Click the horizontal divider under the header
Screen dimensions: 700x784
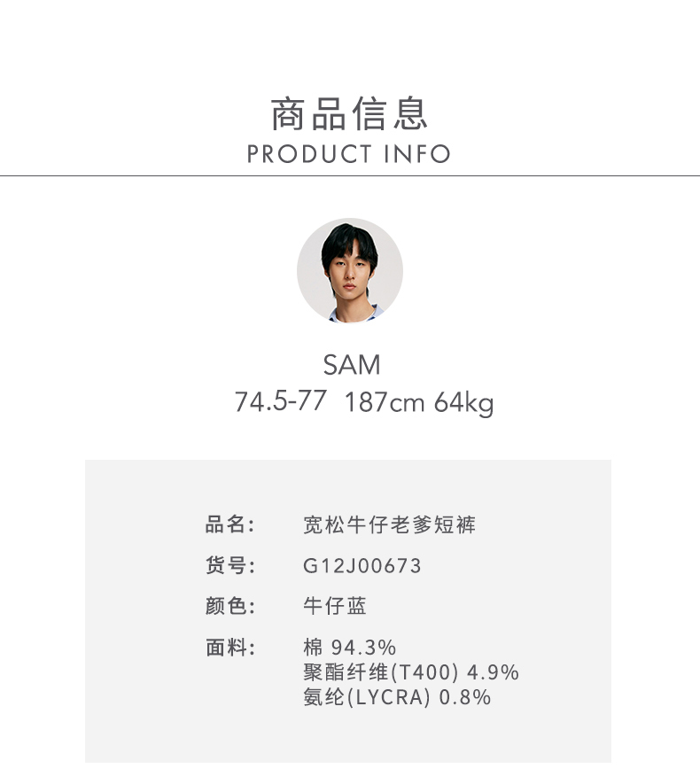click(x=350, y=175)
